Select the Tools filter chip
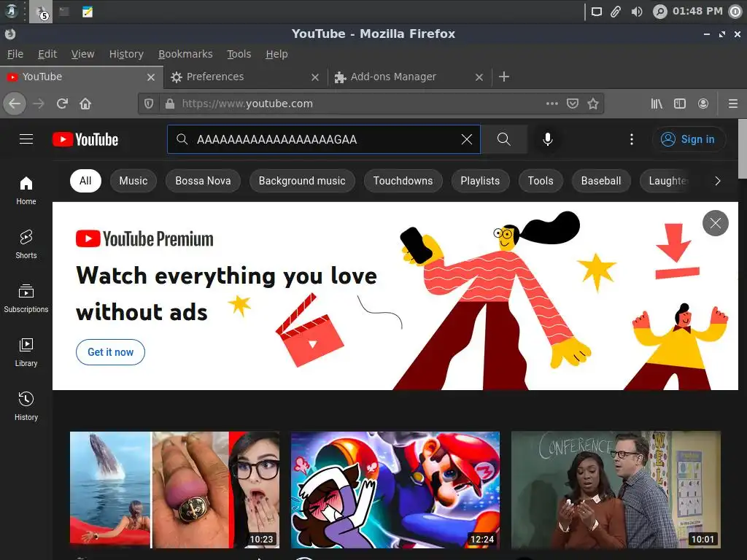This screenshot has width=747, height=560. click(x=541, y=181)
